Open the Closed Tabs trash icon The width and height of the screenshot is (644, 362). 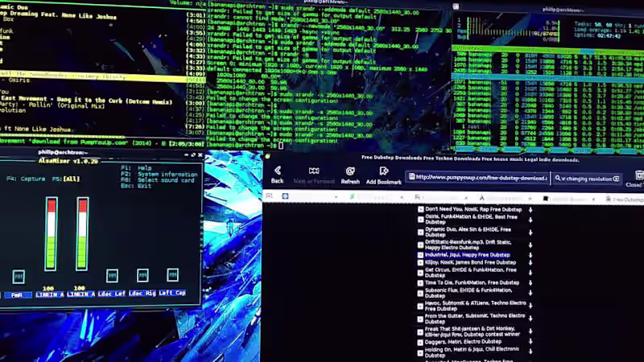(639, 175)
